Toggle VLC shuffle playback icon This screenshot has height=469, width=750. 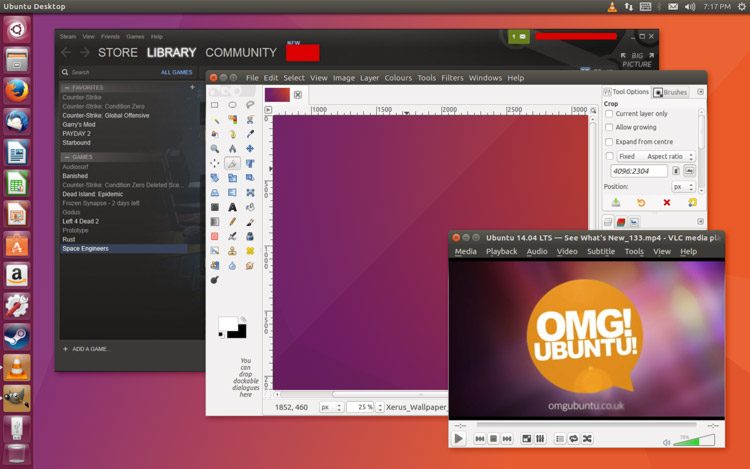(587, 438)
